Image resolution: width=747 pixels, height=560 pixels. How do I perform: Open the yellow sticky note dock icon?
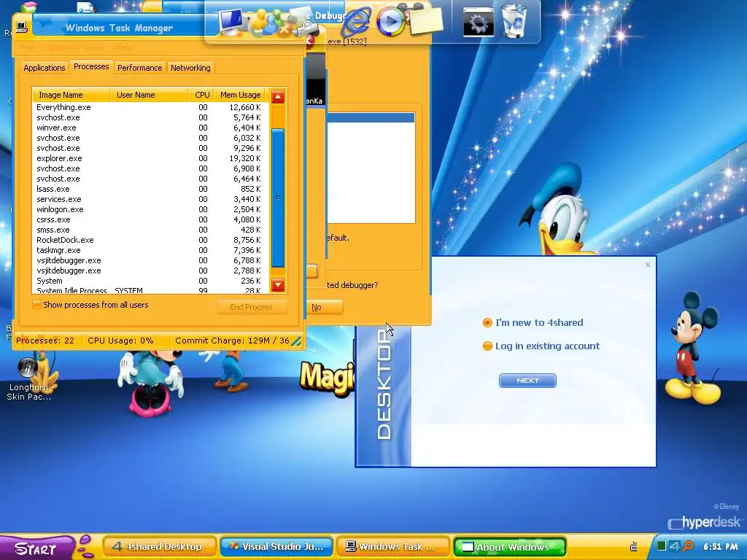(x=426, y=20)
